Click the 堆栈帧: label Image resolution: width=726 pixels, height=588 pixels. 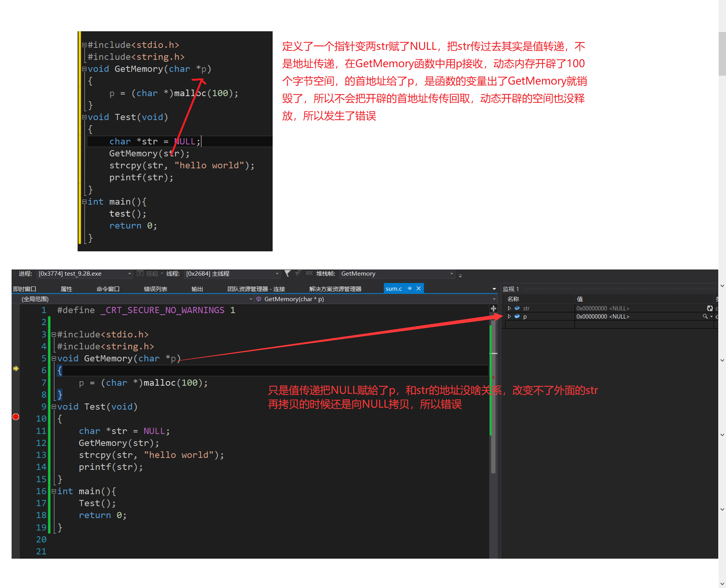(x=326, y=273)
